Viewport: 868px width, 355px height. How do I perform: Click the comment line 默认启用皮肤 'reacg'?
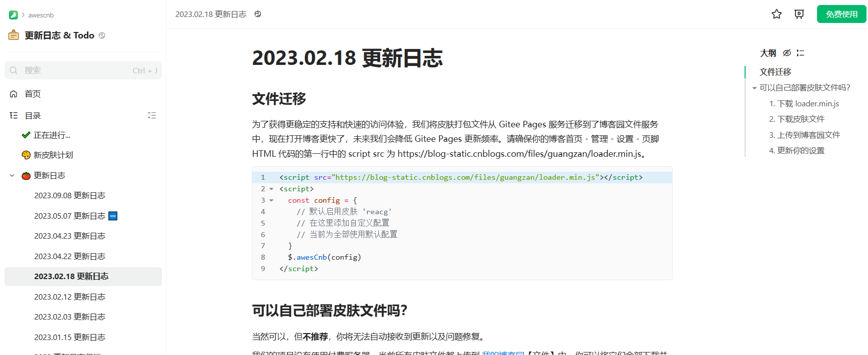(344, 212)
